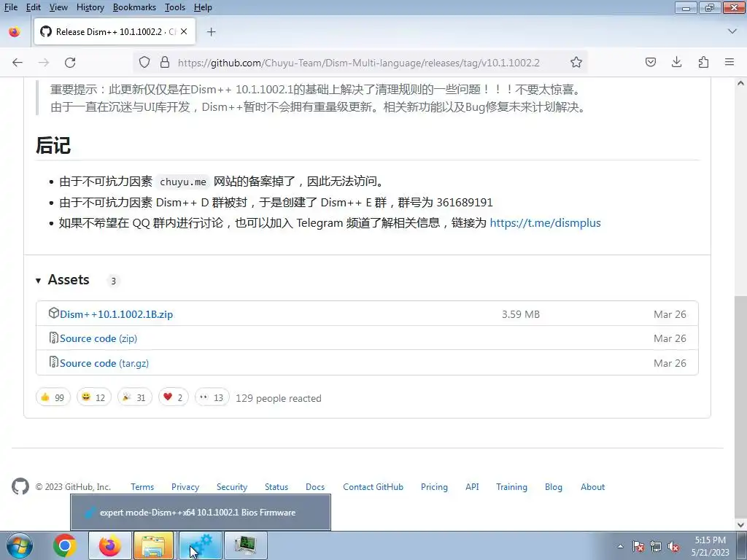The height and width of the screenshot is (560, 747).
Task: Open the About footer link
Action: click(x=592, y=486)
